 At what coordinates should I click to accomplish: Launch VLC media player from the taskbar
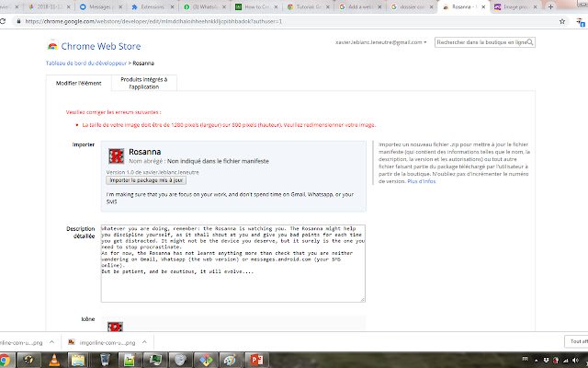pos(54,360)
